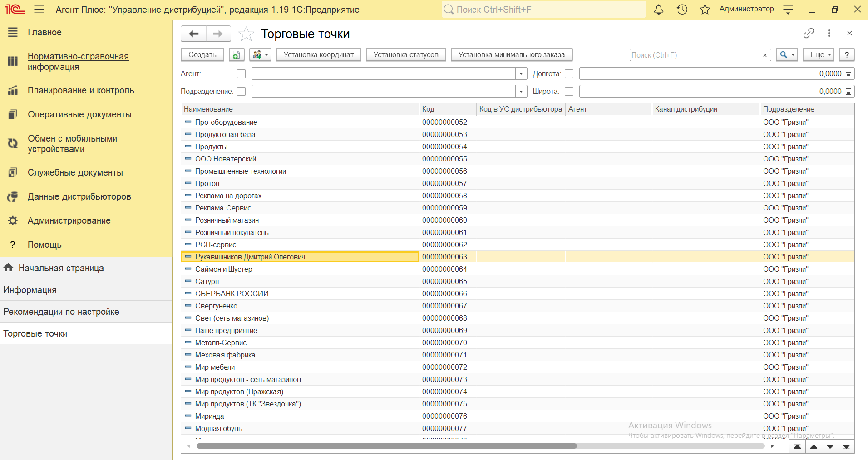Click row icon of Протон
Image resolution: width=868 pixels, height=460 pixels.
point(188,183)
